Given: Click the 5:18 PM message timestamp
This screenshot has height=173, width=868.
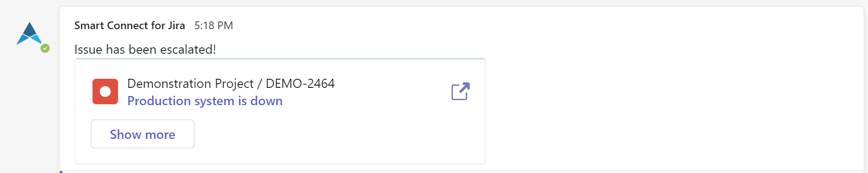Looking at the screenshot, I should (214, 25).
